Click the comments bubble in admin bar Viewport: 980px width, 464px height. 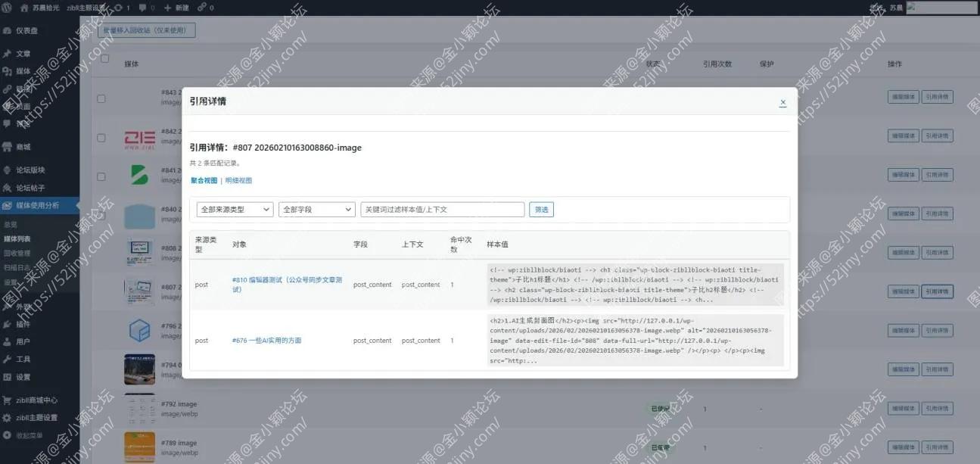point(142,8)
